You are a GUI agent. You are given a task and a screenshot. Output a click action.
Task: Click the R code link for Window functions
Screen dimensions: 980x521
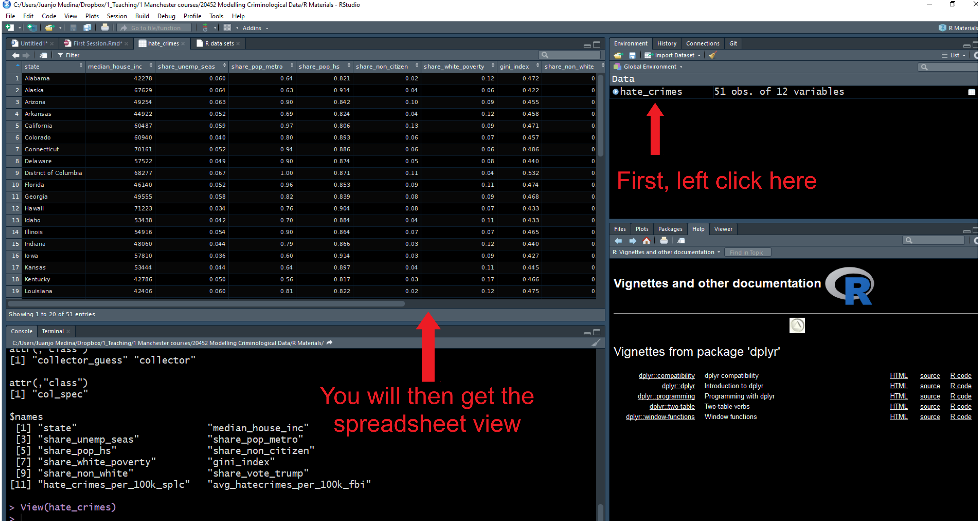click(x=961, y=417)
